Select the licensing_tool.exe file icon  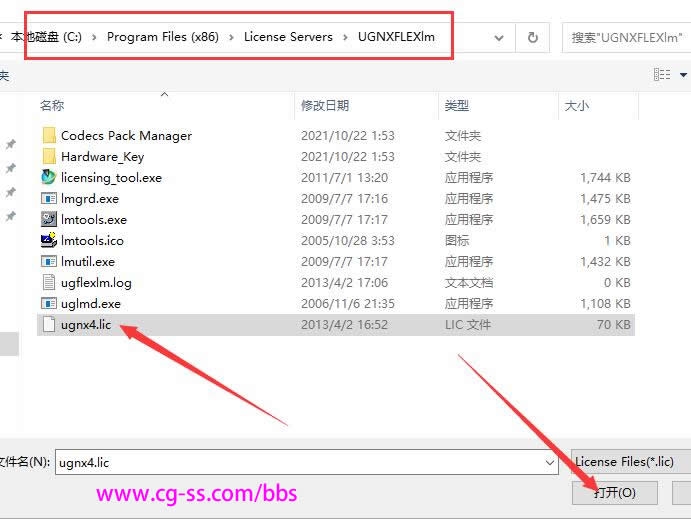coord(48,178)
